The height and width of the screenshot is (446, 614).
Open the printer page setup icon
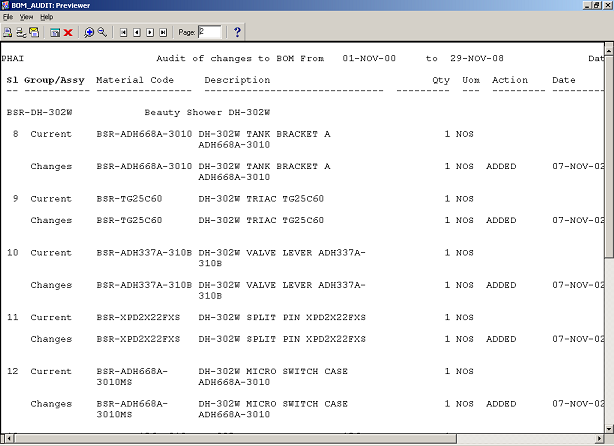tap(21, 32)
